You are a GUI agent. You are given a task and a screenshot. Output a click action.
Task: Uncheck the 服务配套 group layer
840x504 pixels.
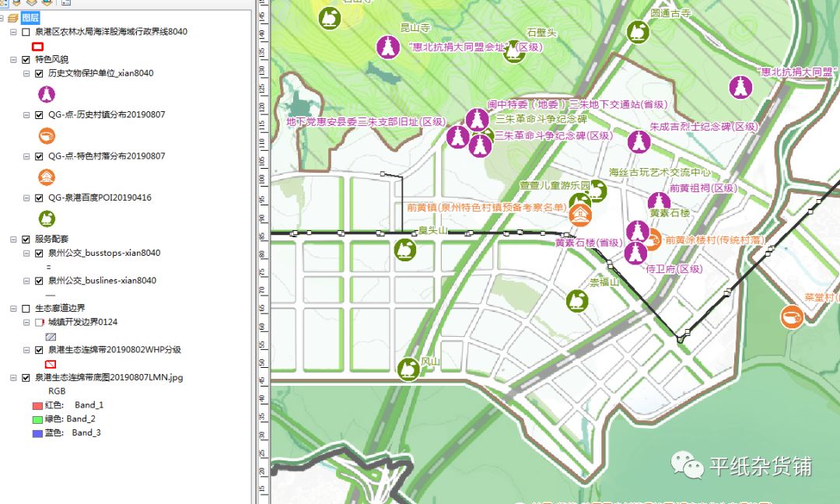click(x=26, y=240)
